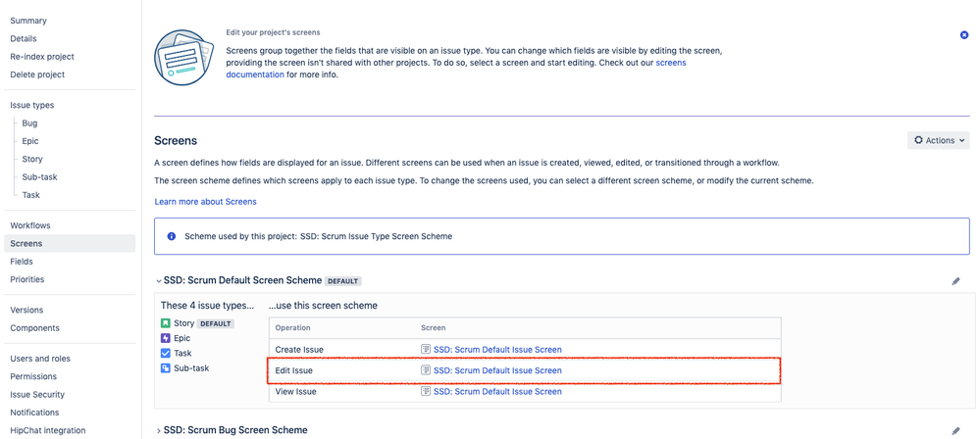Click the Task issue type icon
This screenshot has width=980, height=439.
(166, 354)
